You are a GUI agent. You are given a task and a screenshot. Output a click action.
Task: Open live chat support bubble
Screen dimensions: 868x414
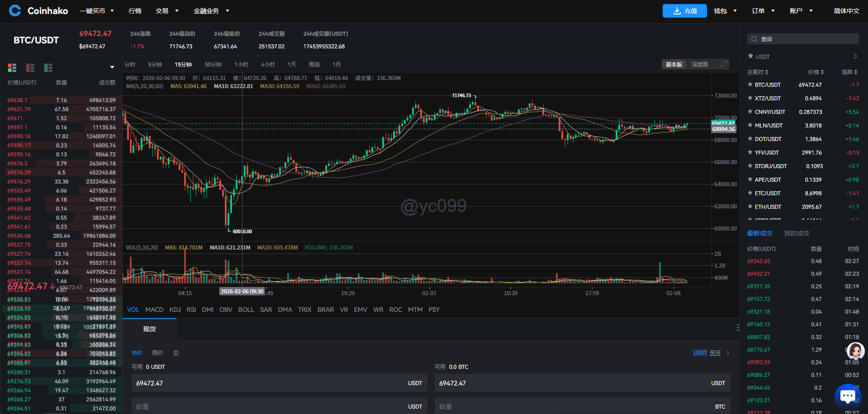point(847,396)
